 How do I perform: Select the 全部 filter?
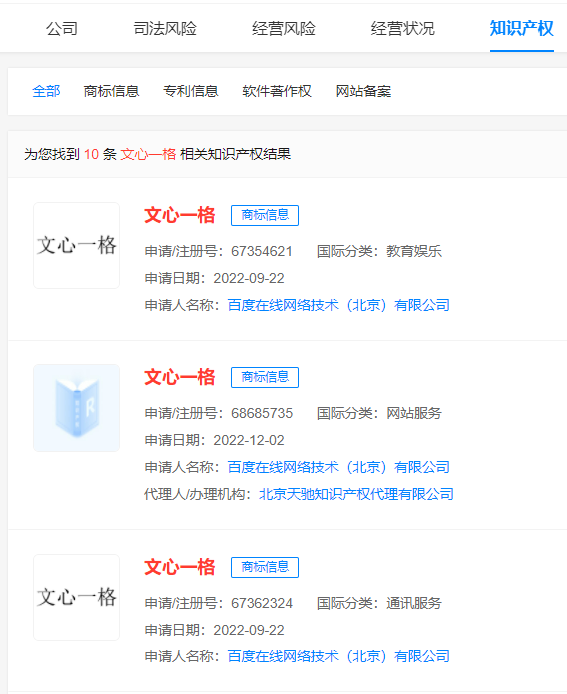[x=46, y=91]
